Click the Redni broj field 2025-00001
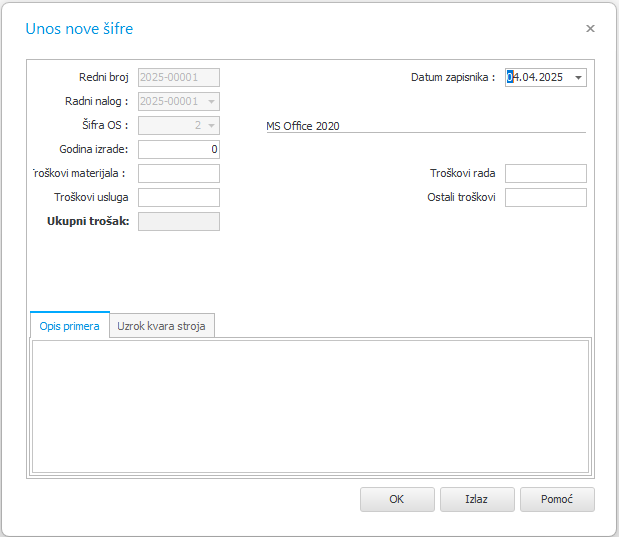 (179, 77)
